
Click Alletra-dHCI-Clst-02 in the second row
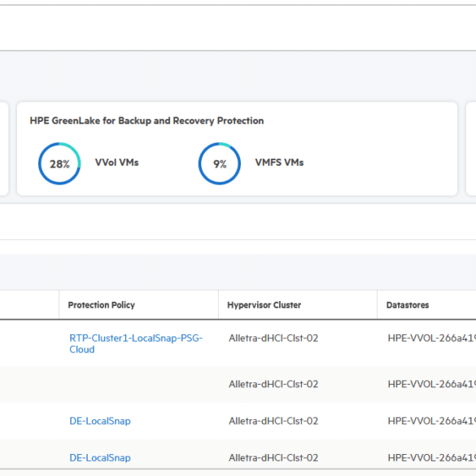(x=273, y=384)
